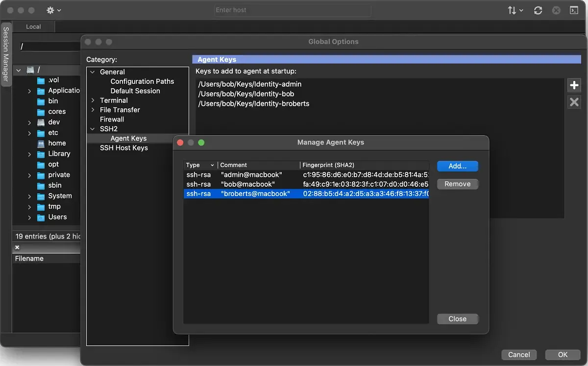
Task: Select the "admin@macbook" key row
Action: [306, 175]
